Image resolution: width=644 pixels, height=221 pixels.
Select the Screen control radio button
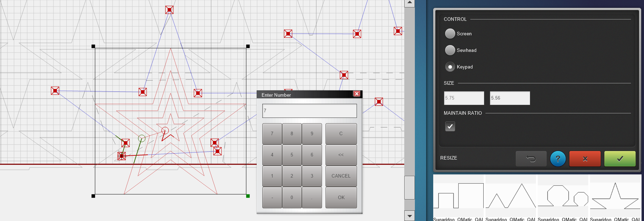click(450, 34)
